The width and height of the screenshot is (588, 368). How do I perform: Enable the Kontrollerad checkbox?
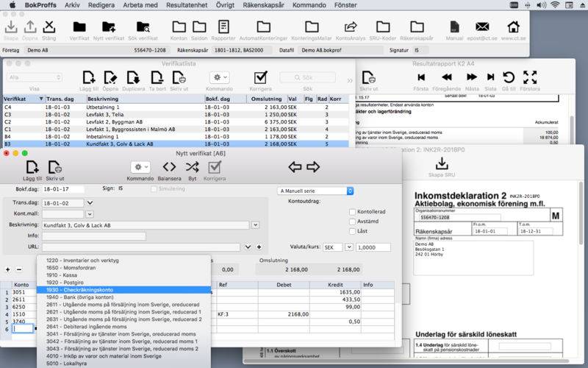coord(352,212)
